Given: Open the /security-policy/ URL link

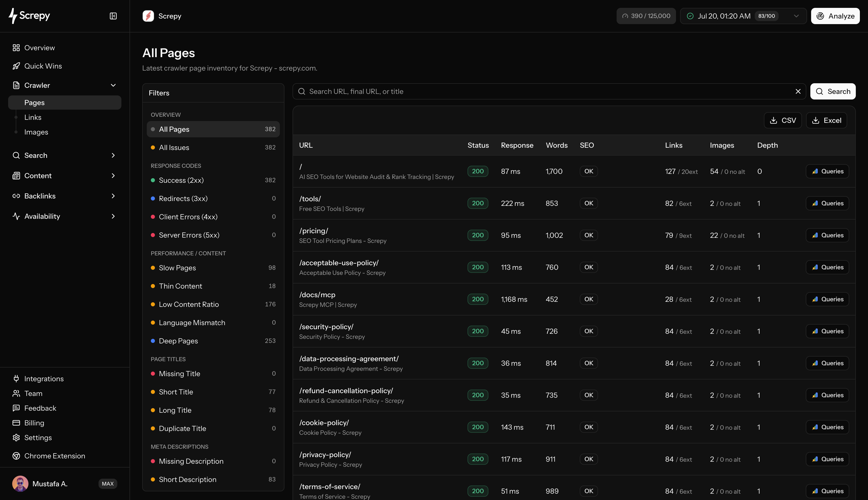Looking at the screenshot, I should (x=326, y=327).
